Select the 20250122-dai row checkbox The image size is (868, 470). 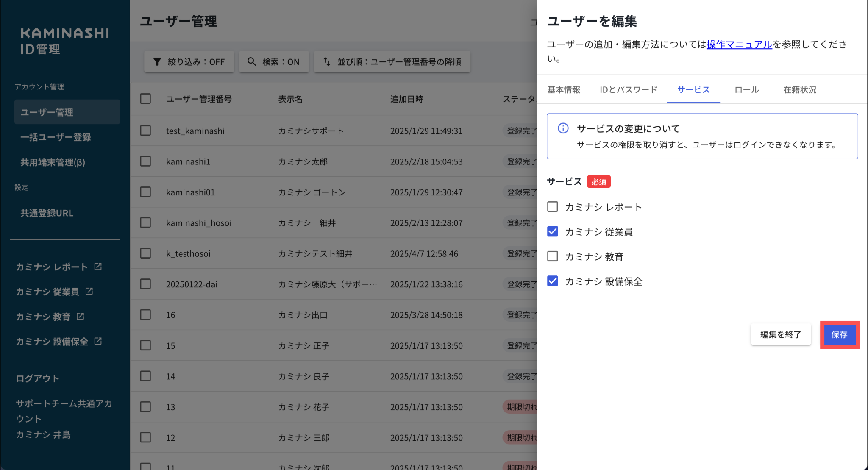tap(145, 284)
